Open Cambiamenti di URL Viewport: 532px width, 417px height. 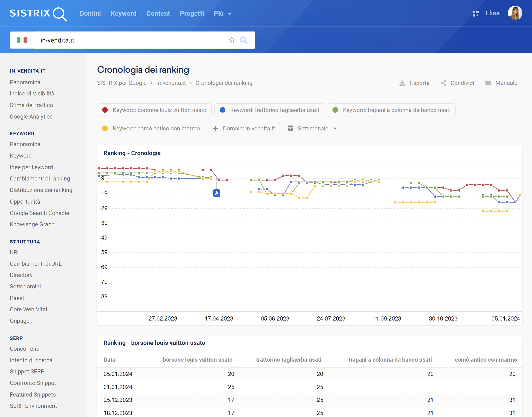(x=36, y=264)
